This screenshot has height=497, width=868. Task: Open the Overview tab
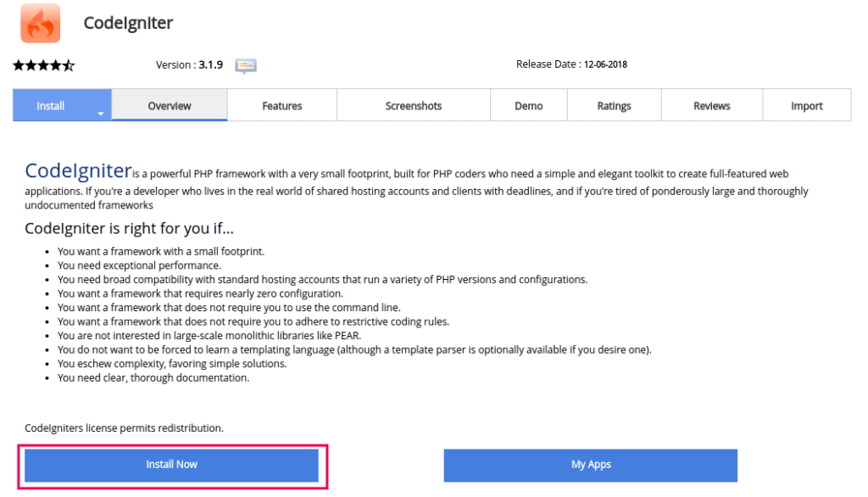click(x=170, y=106)
